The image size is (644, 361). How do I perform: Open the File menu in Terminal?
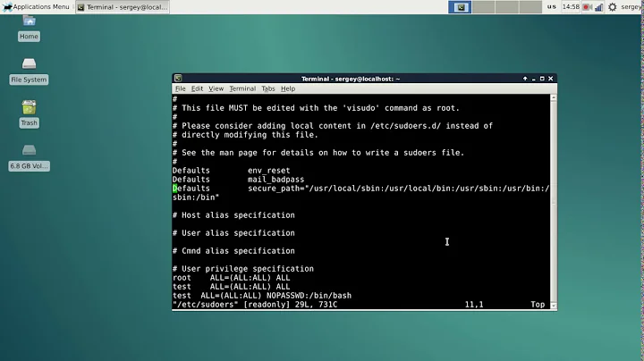(x=181, y=88)
